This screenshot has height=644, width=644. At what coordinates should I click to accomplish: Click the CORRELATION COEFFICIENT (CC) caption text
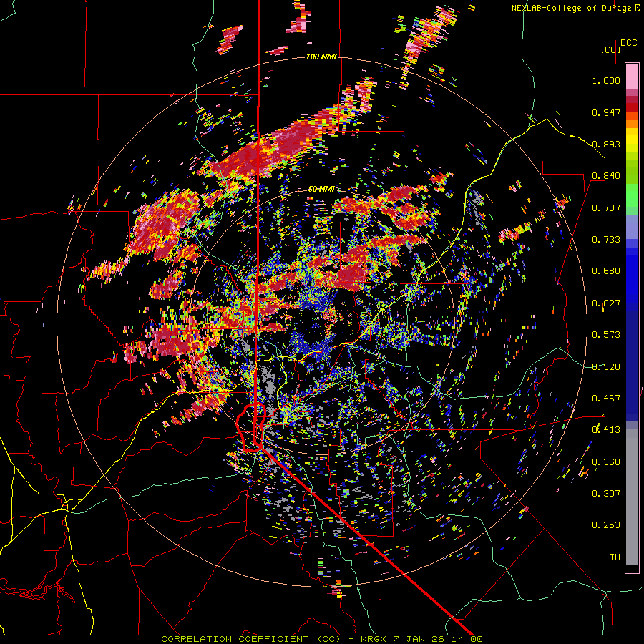250,639
